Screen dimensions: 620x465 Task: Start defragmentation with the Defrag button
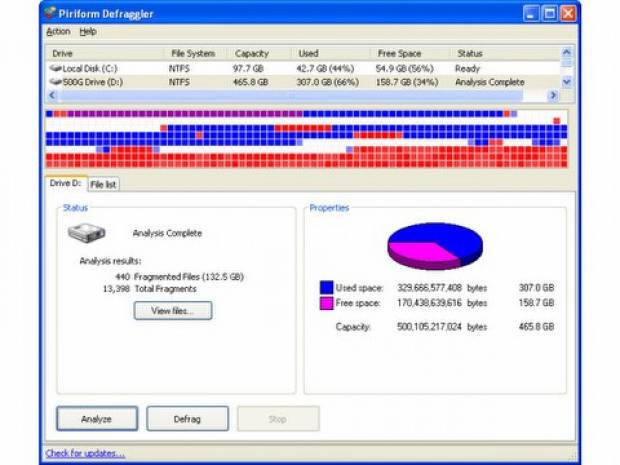point(187,419)
